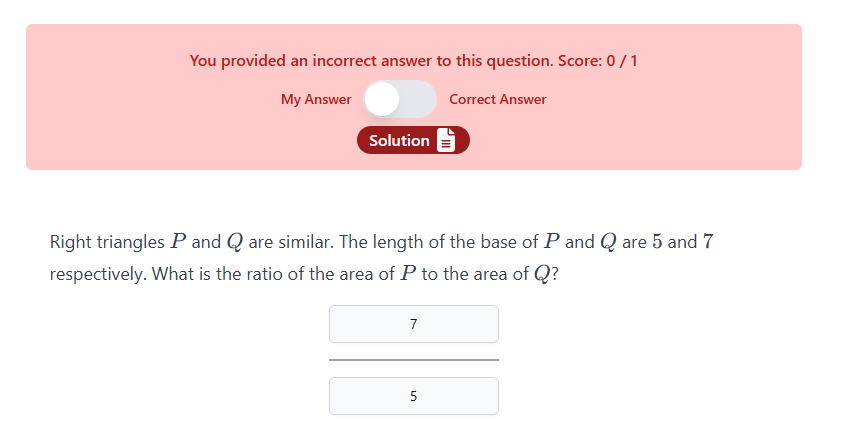Click the Q before the question mark
852x442 pixels.
click(539, 274)
